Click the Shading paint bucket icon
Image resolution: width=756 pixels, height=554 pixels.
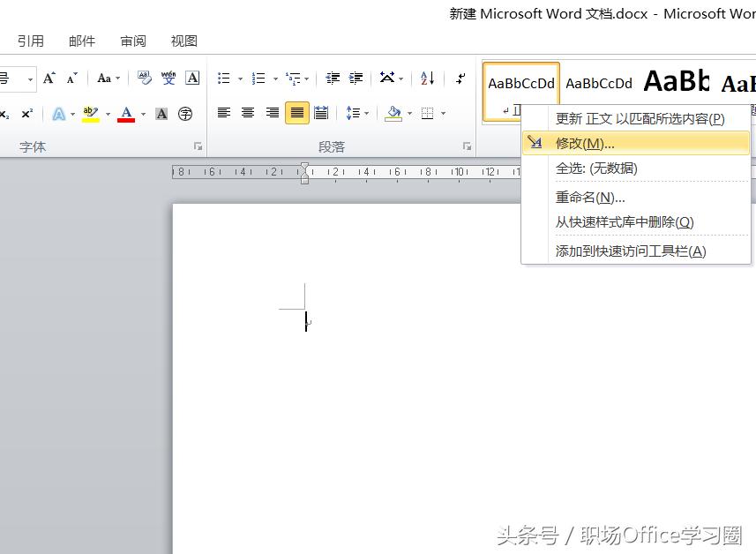pos(393,113)
